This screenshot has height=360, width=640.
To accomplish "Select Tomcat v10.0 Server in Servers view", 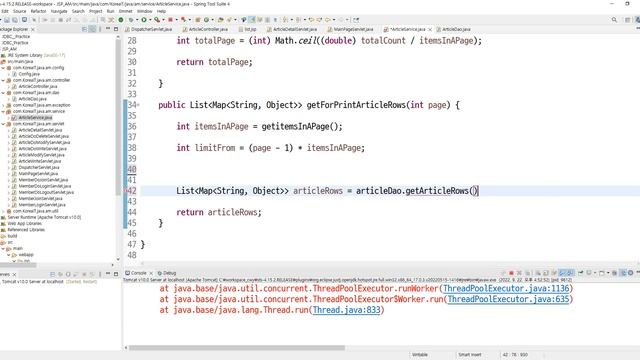I will [33, 282].
